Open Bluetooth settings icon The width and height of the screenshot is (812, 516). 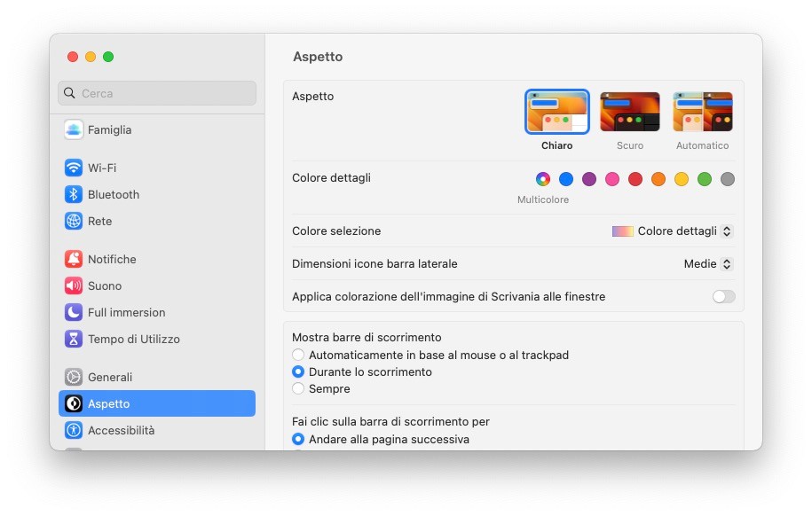click(74, 194)
